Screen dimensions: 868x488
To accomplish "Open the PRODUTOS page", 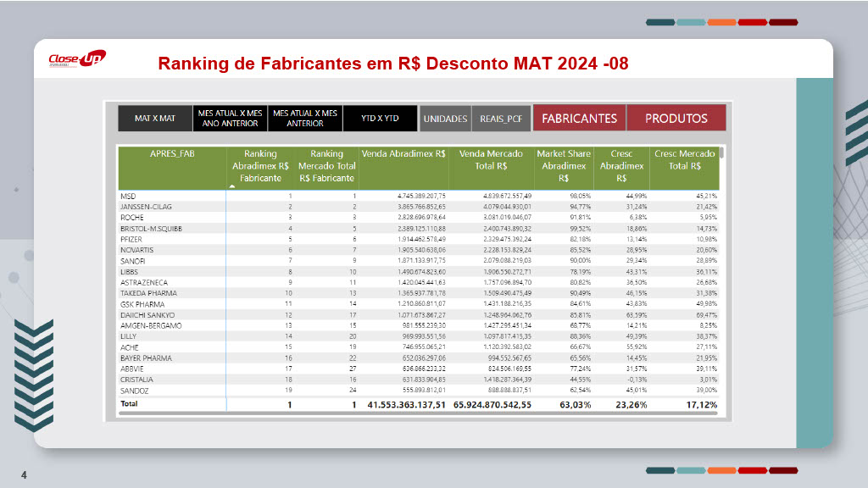I will (x=676, y=119).
